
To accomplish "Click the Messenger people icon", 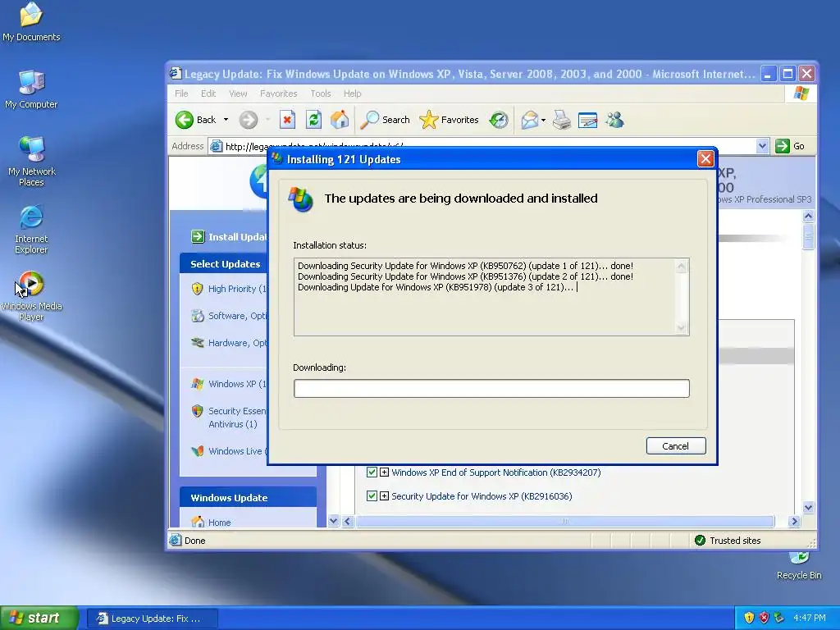I will (614, 120).
